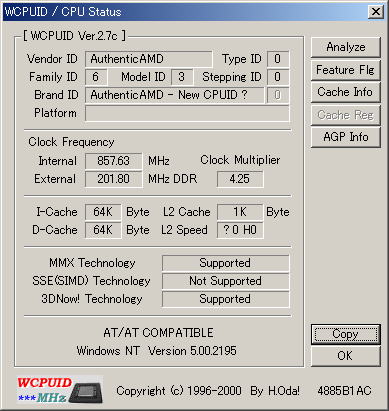Click the greyed-out Cache Reg button

pos(346,115)
